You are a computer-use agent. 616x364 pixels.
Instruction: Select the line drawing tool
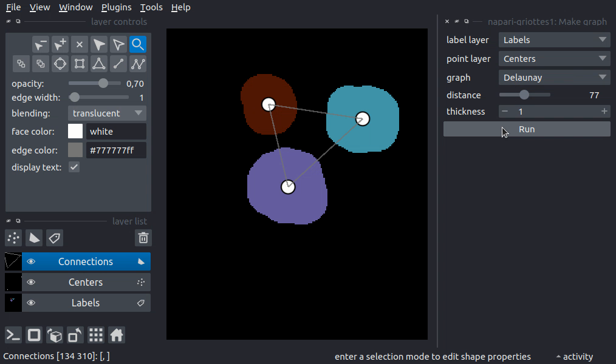[x=118, y=64]
